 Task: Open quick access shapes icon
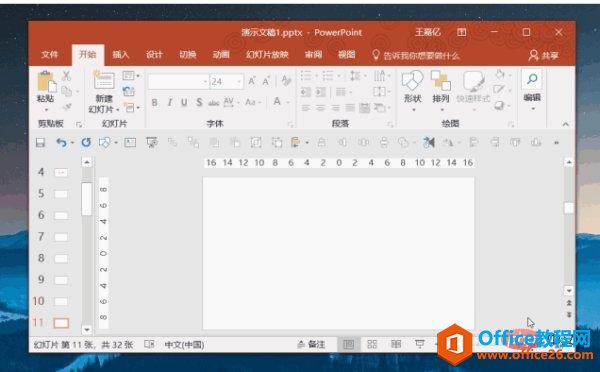pos(105,143)
